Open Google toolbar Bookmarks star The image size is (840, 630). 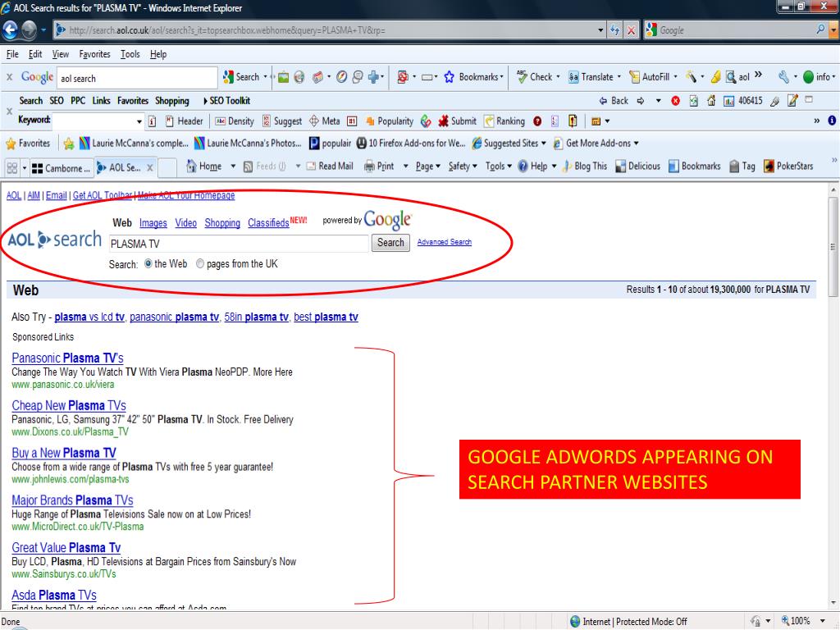[449, 77]
